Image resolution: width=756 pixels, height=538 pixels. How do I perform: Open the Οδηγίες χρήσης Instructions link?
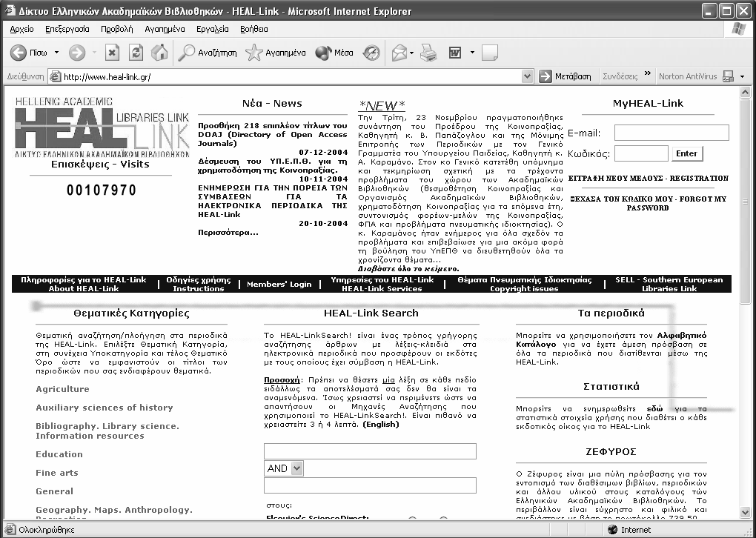pyautogui.click(x=198, y=285)
